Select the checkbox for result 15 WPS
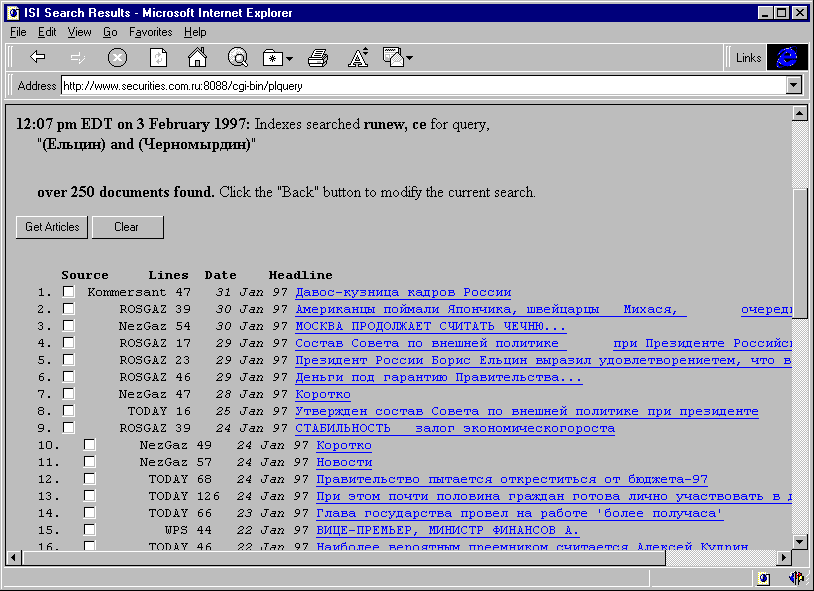Screen dimensions: 814x591 click(x=90, y=529)
